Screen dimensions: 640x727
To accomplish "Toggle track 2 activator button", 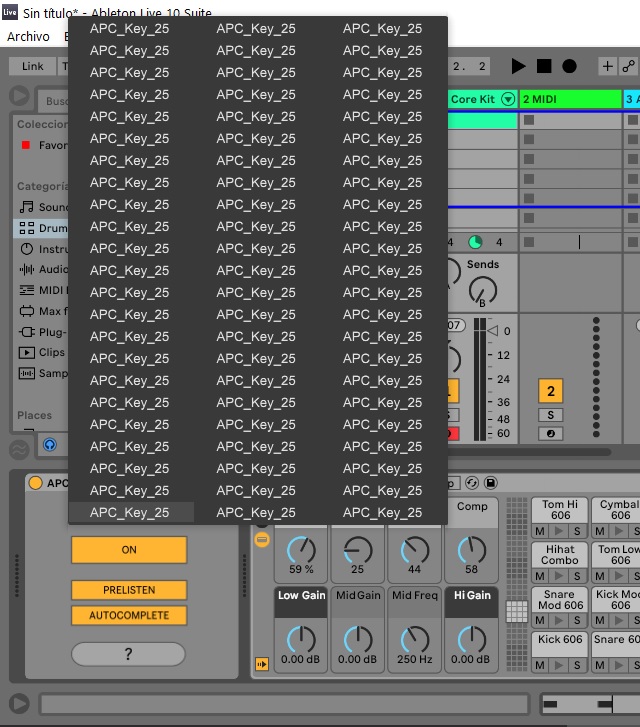I will pos(550,391).
